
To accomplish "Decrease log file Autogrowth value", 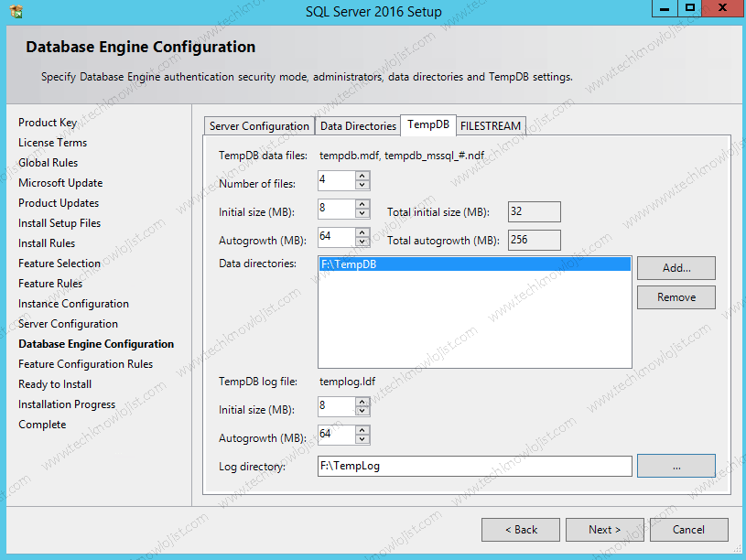I will (362, 439).
